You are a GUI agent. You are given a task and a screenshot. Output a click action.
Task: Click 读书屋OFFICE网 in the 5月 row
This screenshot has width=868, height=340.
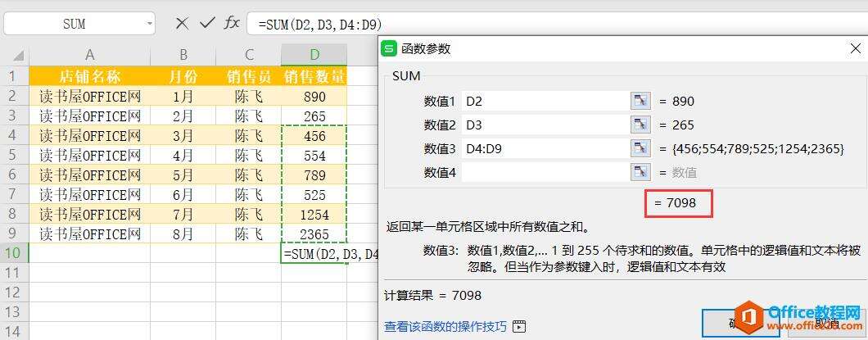click(x=90, y=175)
